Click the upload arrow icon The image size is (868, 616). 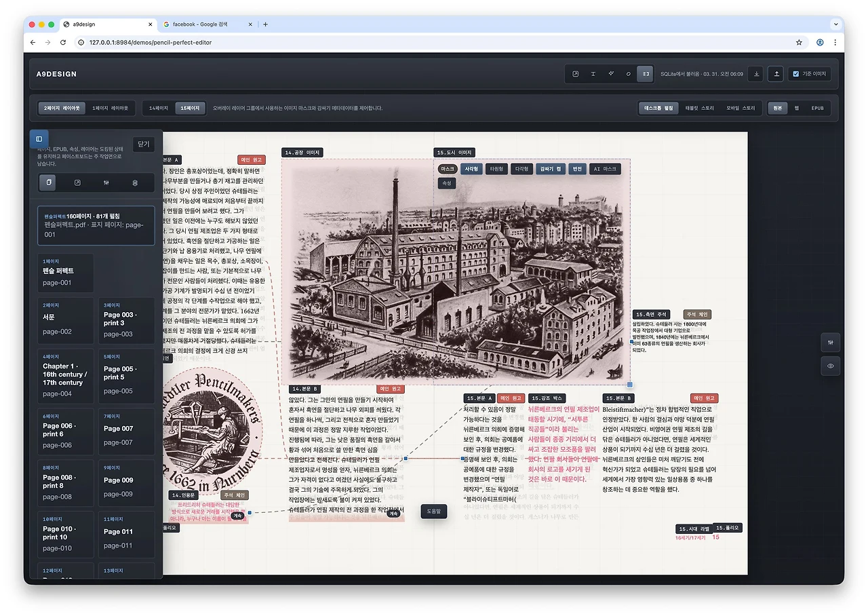pyautogui.click(x=776, y=74)
